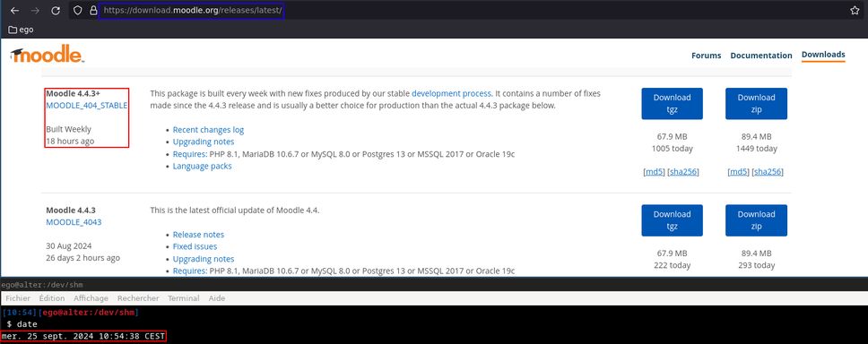Open the MOODLE_404_STABLE link
Image resolution: width=868 pixels, height=344 pixels.
point(87,106)
